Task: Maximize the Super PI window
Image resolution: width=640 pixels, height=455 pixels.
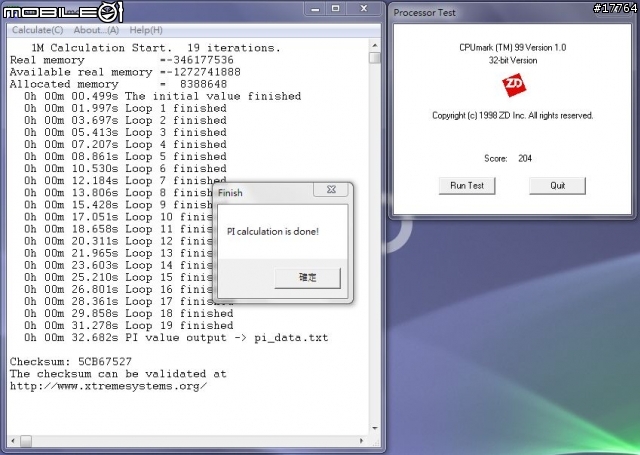Action: tap(336, 9)
